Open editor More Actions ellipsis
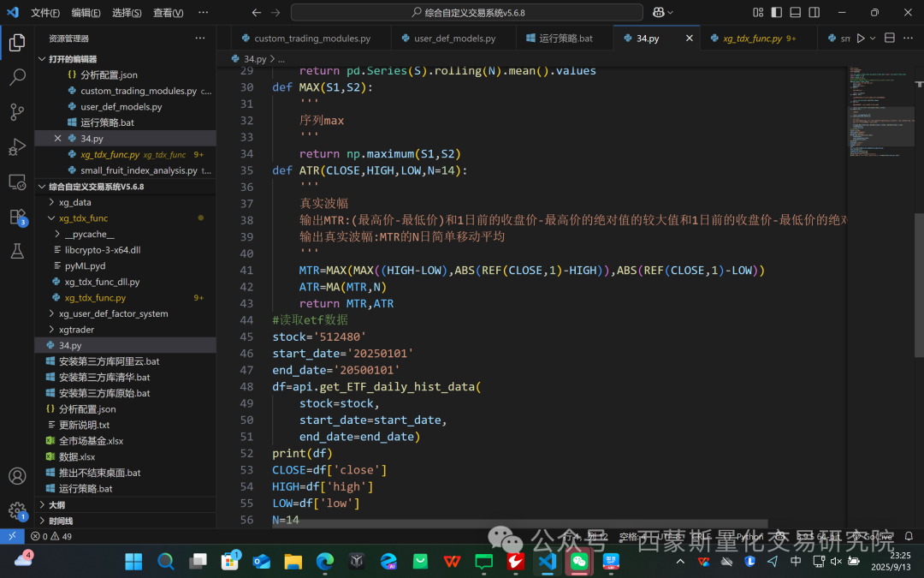This screenshot has height=578, width=924. point(908,39)
